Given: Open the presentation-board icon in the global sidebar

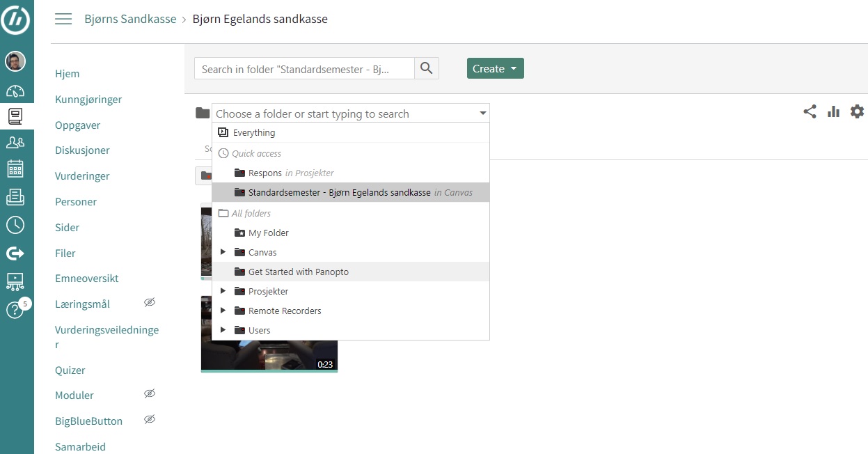Looking at the screenshot, I should pos(15,281).
